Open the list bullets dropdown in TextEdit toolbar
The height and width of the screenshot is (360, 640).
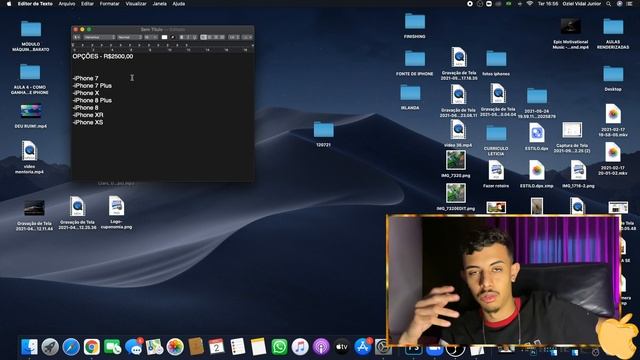pos(247,37)
